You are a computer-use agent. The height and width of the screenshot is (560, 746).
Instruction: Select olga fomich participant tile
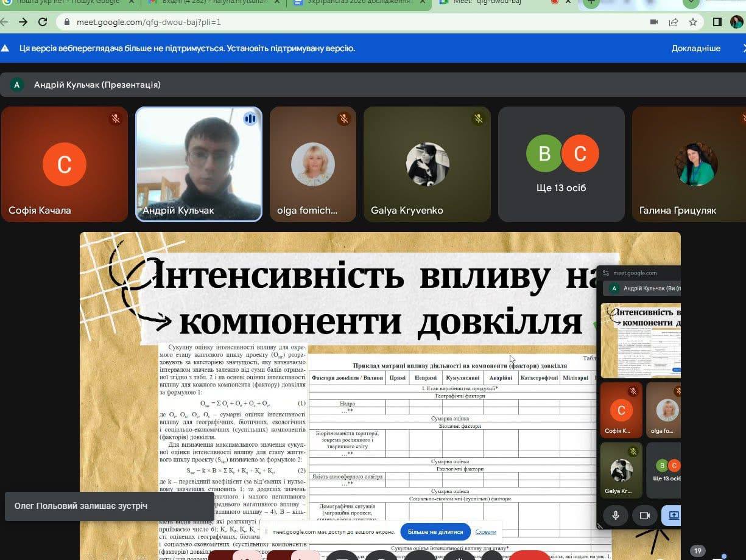(313, 164)
